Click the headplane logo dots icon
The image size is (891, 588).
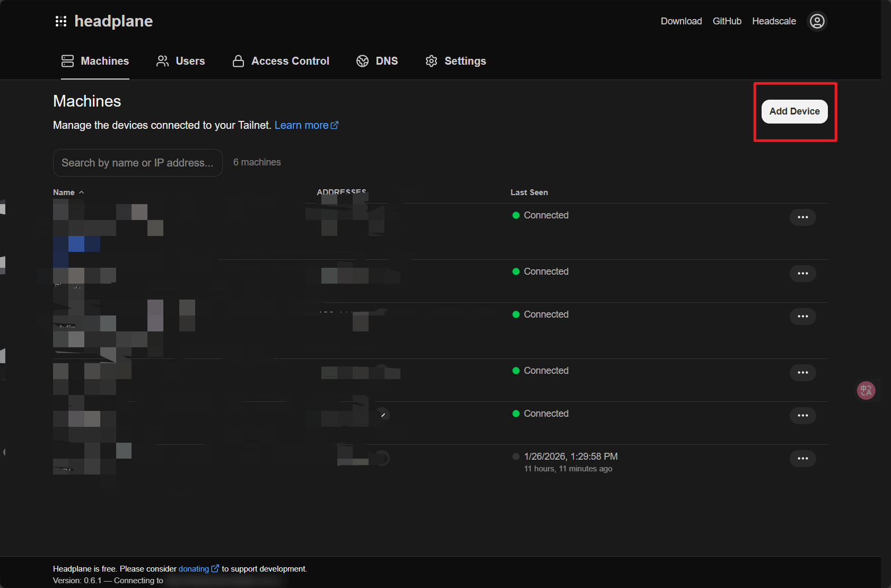tap(61, 21)
